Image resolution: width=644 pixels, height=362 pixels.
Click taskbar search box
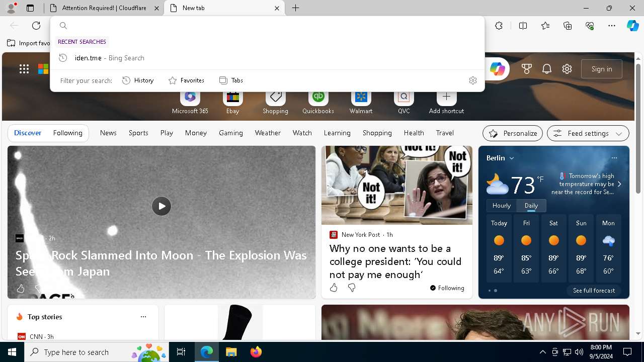[97, 352]
